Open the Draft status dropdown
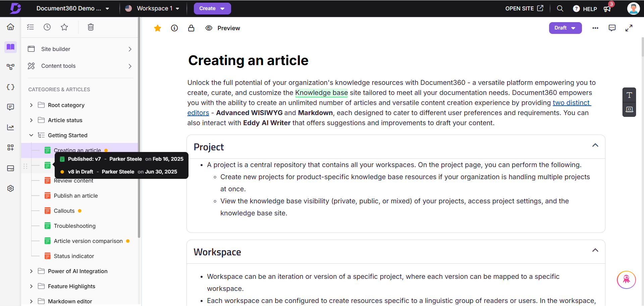This screenshot has height=306, width=644. [565, 28]
